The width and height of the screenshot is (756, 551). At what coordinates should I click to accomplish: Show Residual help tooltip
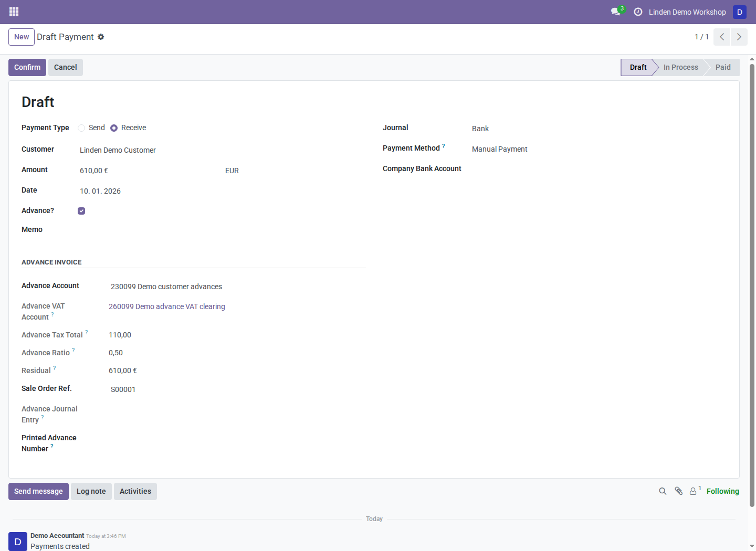click(x=55, y=368)
